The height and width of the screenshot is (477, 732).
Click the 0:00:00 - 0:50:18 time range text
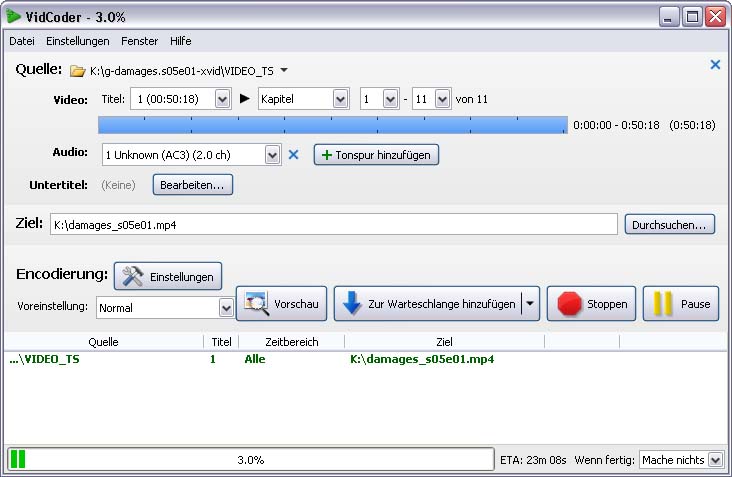[616, 125]
